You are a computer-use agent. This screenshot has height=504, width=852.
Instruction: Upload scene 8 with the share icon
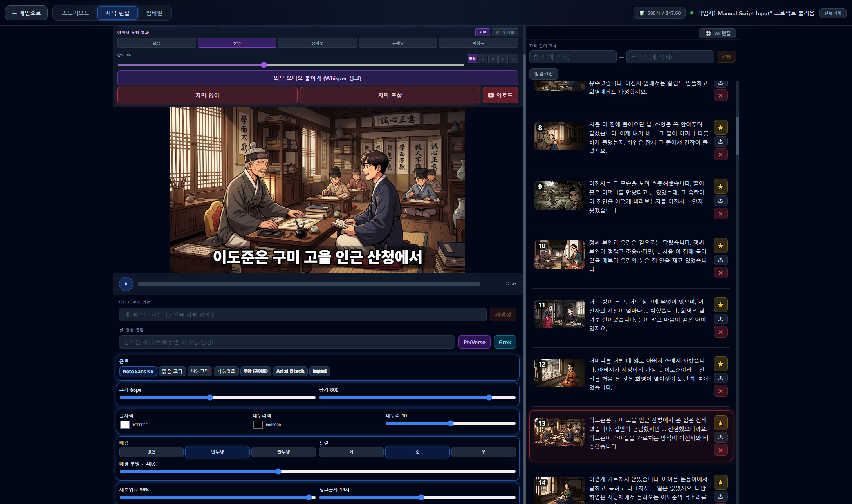point(720,141)
